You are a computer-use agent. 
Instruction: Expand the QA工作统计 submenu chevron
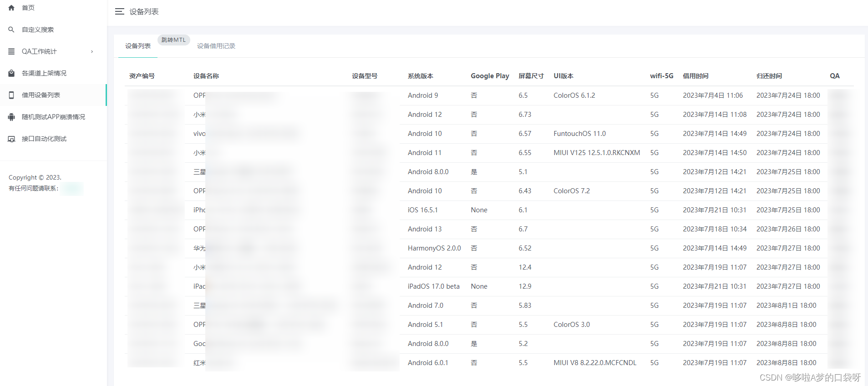(x=92, y=51)
